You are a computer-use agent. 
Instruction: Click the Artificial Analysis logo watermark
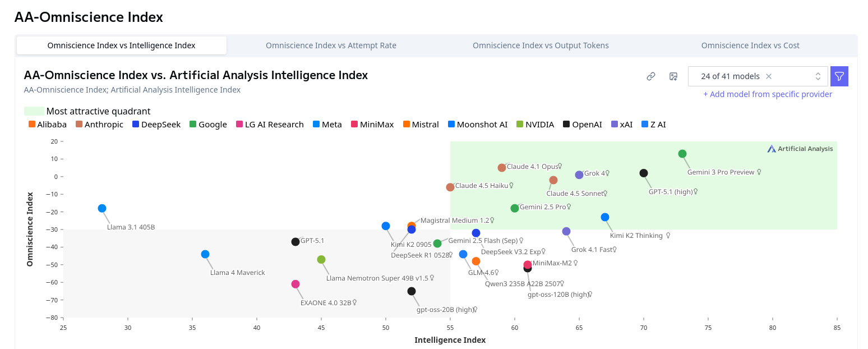800,149
